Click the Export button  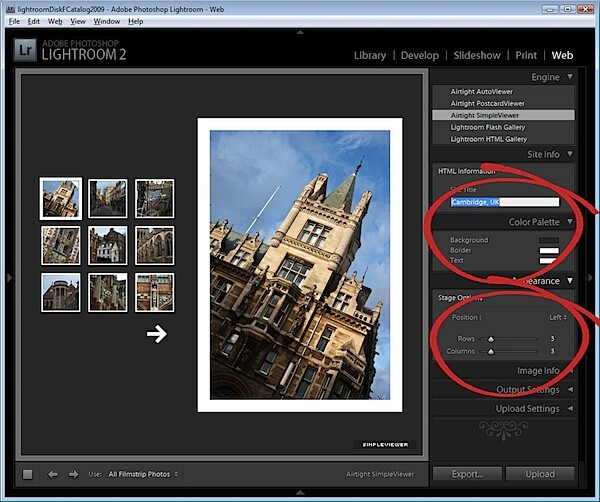click(467, 474)
